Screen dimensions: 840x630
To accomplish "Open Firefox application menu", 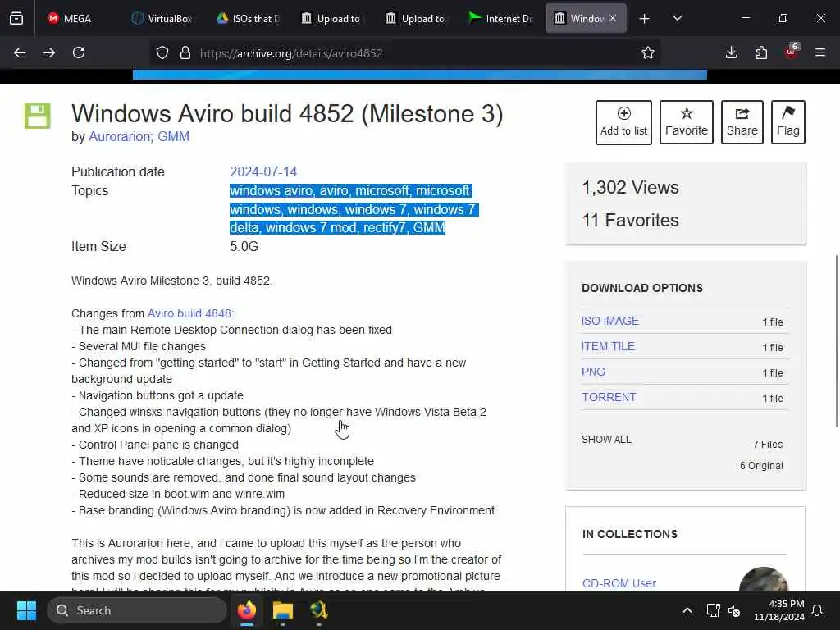I will pyautogui.click(x=820, y=53).
